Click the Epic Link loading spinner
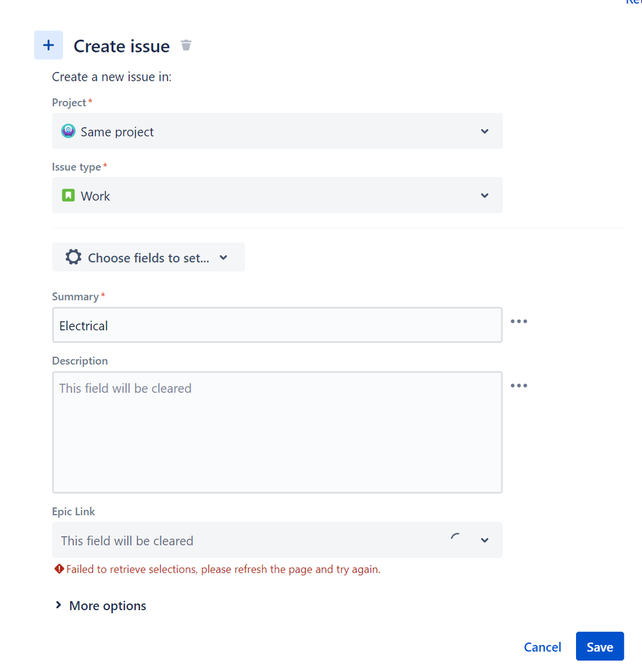Viewport: 642px width, 672px height. 456,539
